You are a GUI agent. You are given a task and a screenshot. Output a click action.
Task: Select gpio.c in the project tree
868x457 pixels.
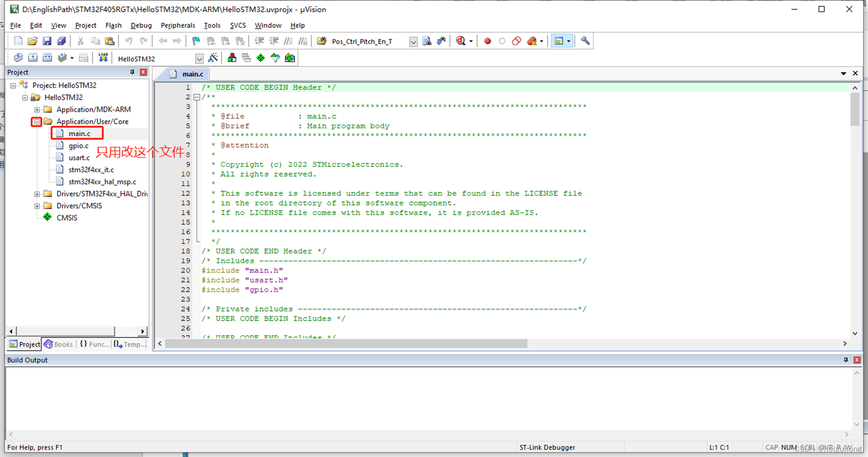(x=78, y=145)
